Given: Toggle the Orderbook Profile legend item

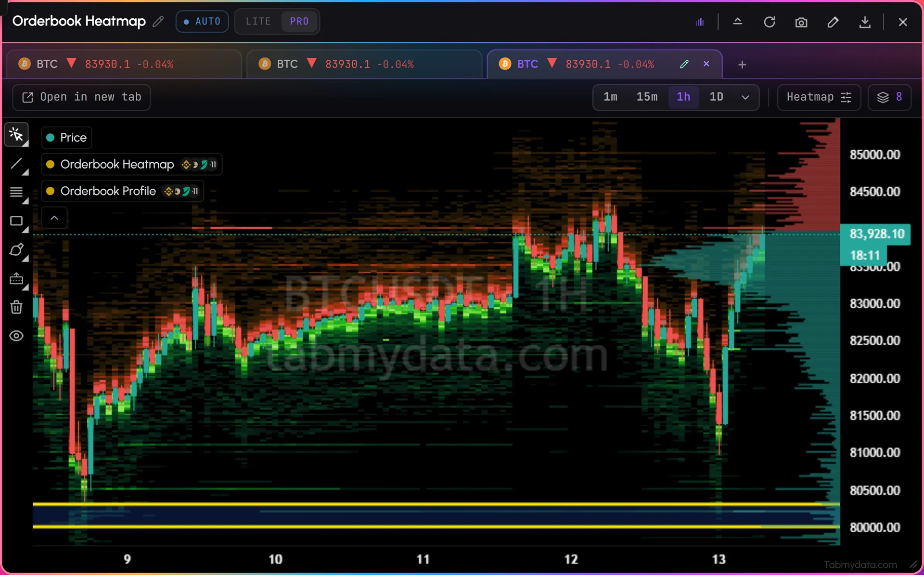Looking at the screenshot, I should click(x=122, y=191).
